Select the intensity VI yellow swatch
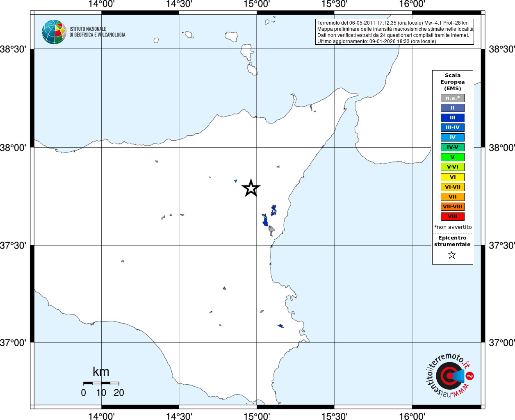 [x=453, y=177]
